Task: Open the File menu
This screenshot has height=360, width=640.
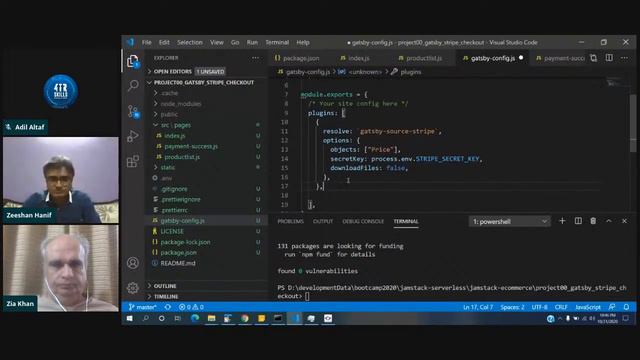Action: 147,42
